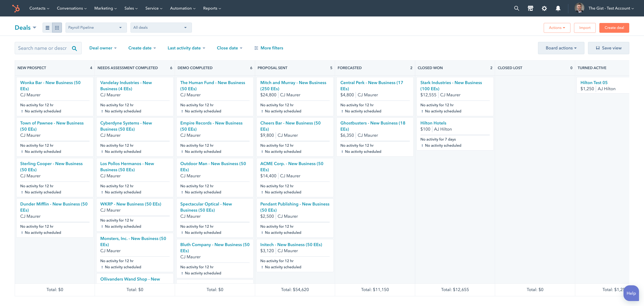Open the Payroll Pipeline dropdown
Viewport: 644px width, 306px height.
coord(96,27)
